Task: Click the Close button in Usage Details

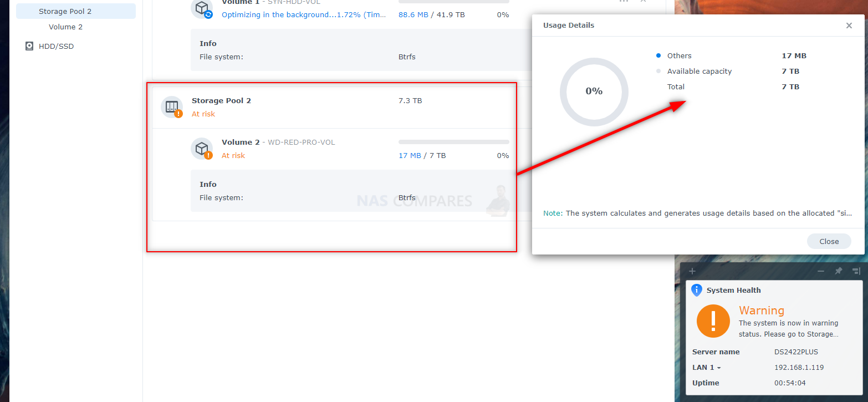Action: coord(829,241)
